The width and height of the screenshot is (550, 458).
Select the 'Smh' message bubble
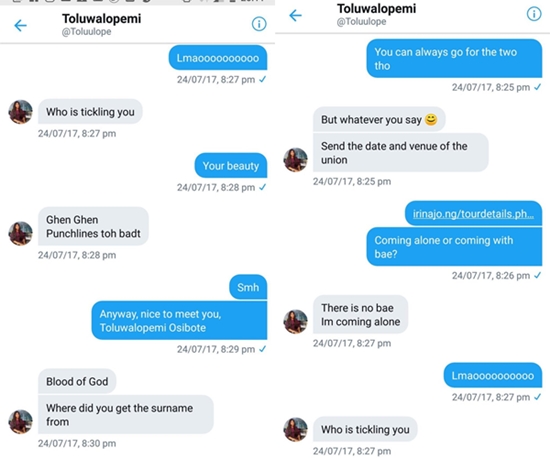point(248,287)
